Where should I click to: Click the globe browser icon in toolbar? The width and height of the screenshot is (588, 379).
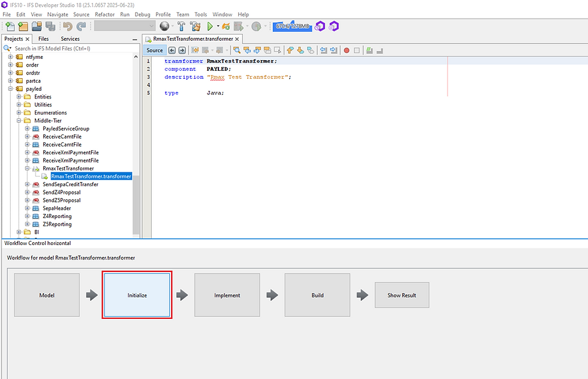[164, 26]
